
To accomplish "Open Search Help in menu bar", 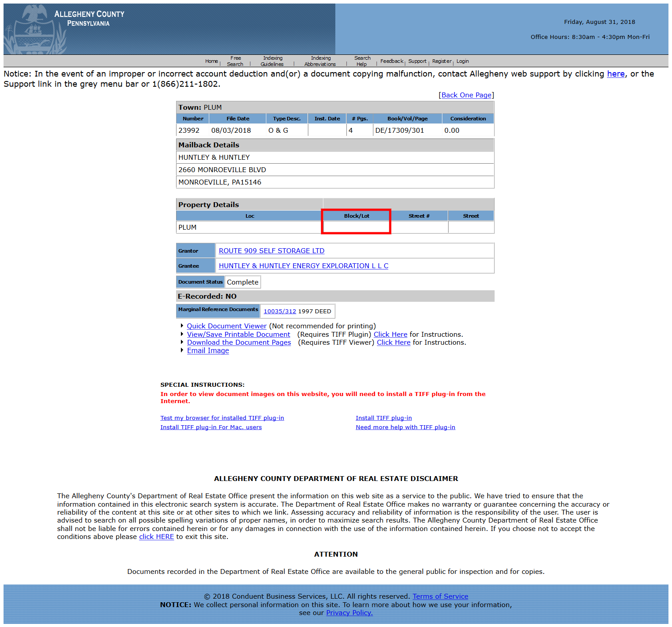I will tap(362, 61).
